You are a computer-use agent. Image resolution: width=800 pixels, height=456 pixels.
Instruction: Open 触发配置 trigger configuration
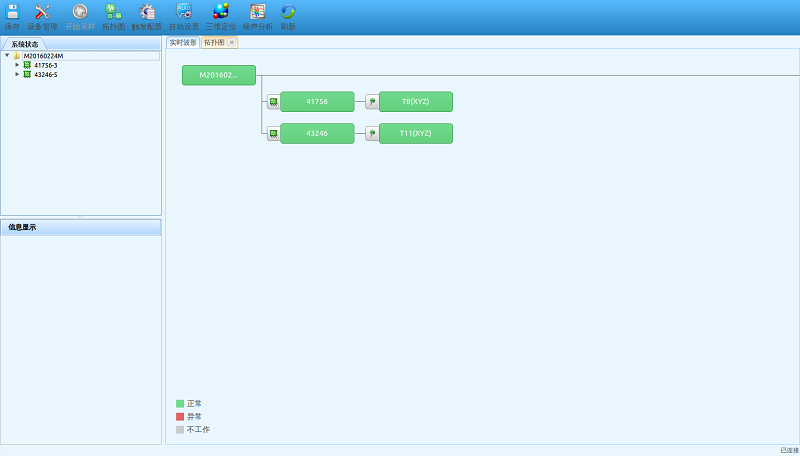tap(146, 12)
